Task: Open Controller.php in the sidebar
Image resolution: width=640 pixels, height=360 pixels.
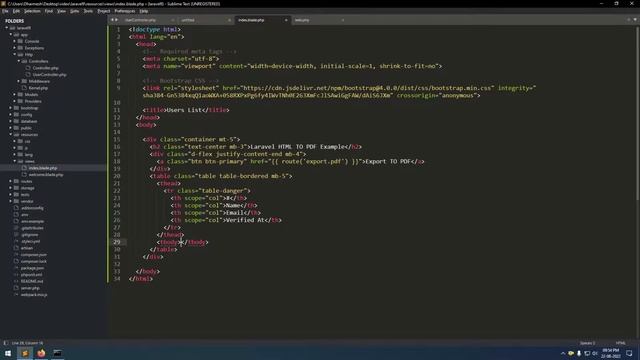Action: [45, 68]
